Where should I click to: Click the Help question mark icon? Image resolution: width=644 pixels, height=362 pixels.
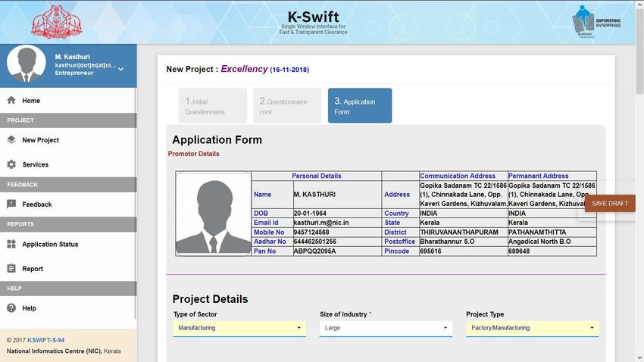11,307
